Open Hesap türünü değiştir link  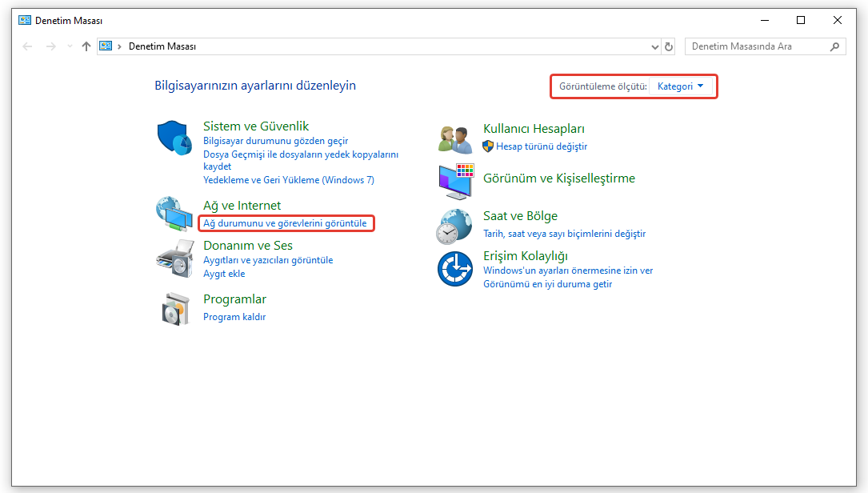point(542,146)
